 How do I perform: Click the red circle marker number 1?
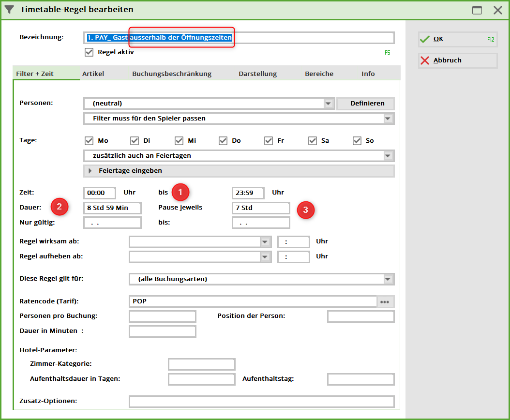[180, 192]
